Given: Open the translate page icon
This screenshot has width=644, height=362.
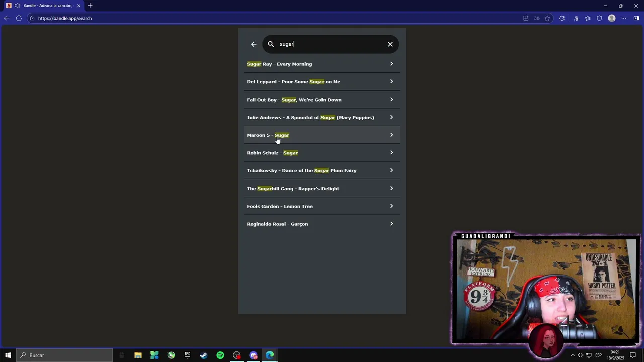Looking at the screenshot, I should 537,18.
